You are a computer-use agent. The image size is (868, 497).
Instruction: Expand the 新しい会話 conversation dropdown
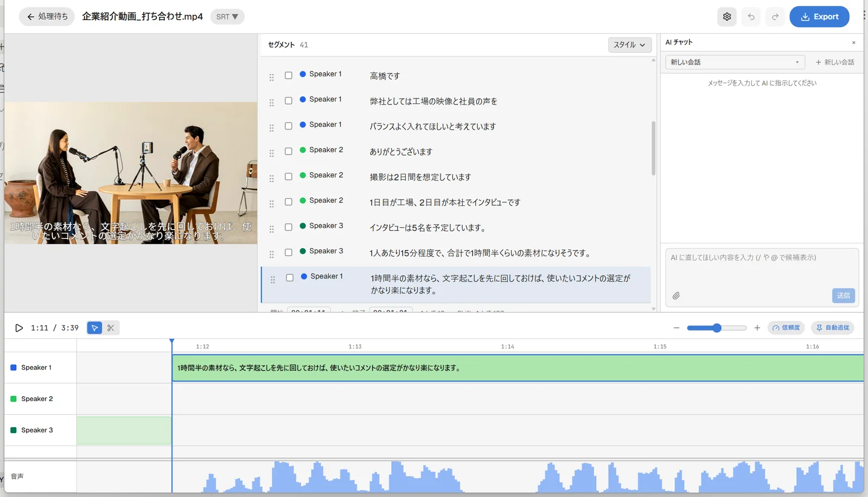coord(735,62)
